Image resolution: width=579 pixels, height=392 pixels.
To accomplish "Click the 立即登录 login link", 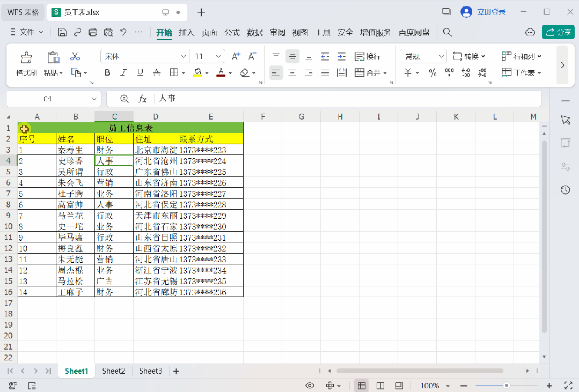I will 491,12.
